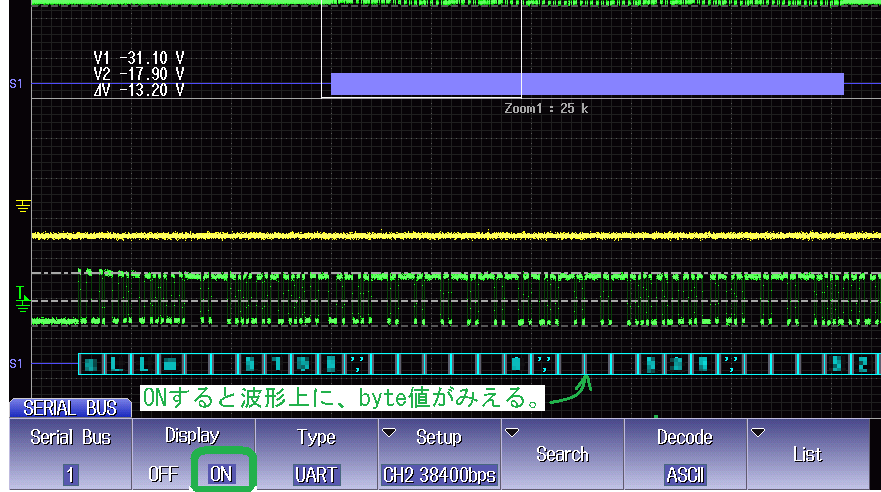This screenshot has width=881, height=492.
Task: Open the Setup menu arrow indicator
Action: (388, 432)
